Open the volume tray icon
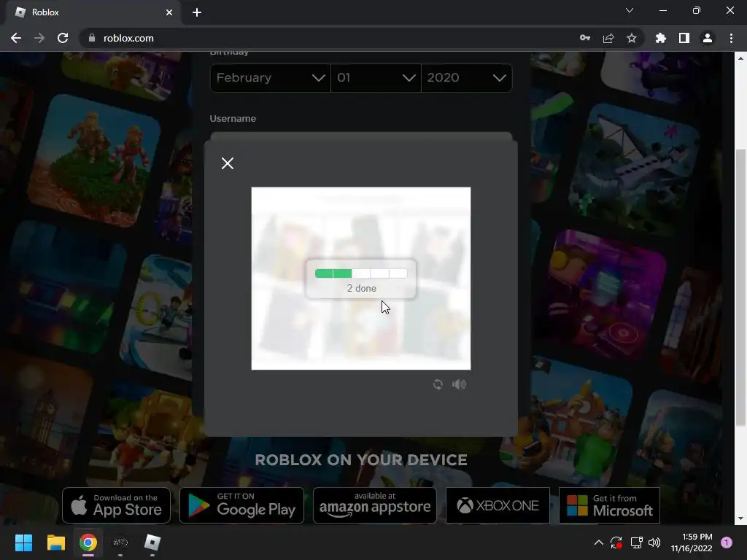 (654, 542)
